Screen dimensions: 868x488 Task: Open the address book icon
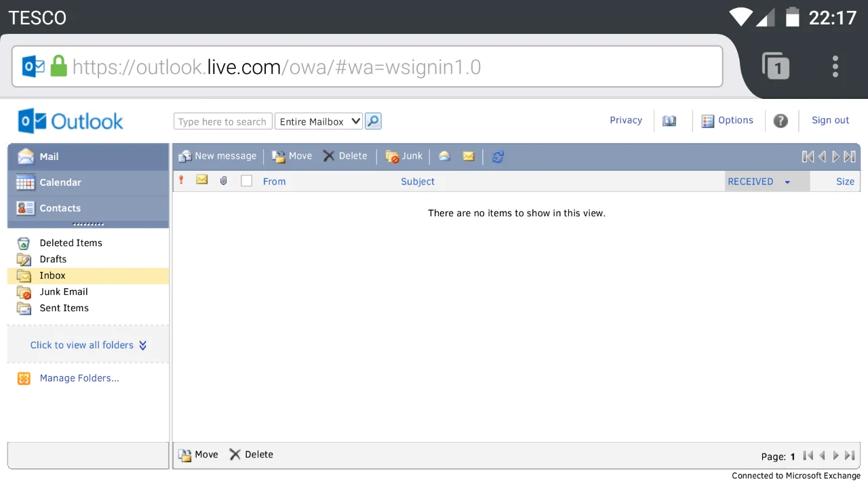(x=669, y=121)
